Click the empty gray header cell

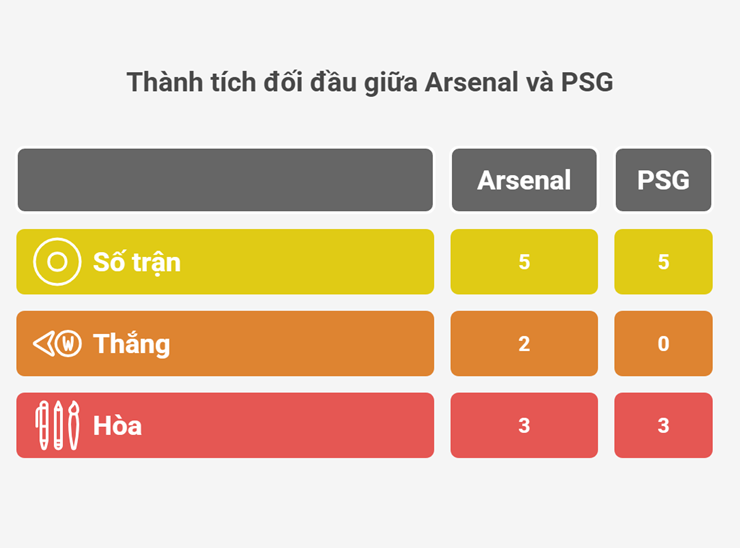[x=225, y=180]
